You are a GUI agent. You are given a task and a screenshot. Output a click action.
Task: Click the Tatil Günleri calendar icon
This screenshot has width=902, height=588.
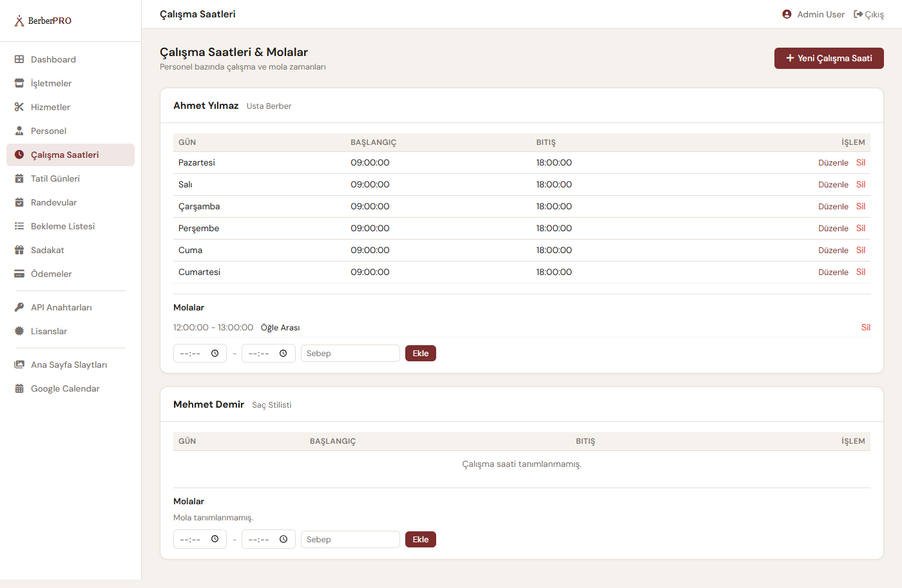click(19, 178)
